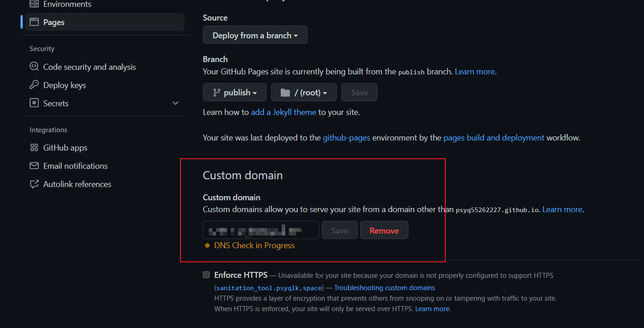This screenshot has height=328, width=644.
Task: Open the / (root) folder dropdown
Action: [304, 92]
